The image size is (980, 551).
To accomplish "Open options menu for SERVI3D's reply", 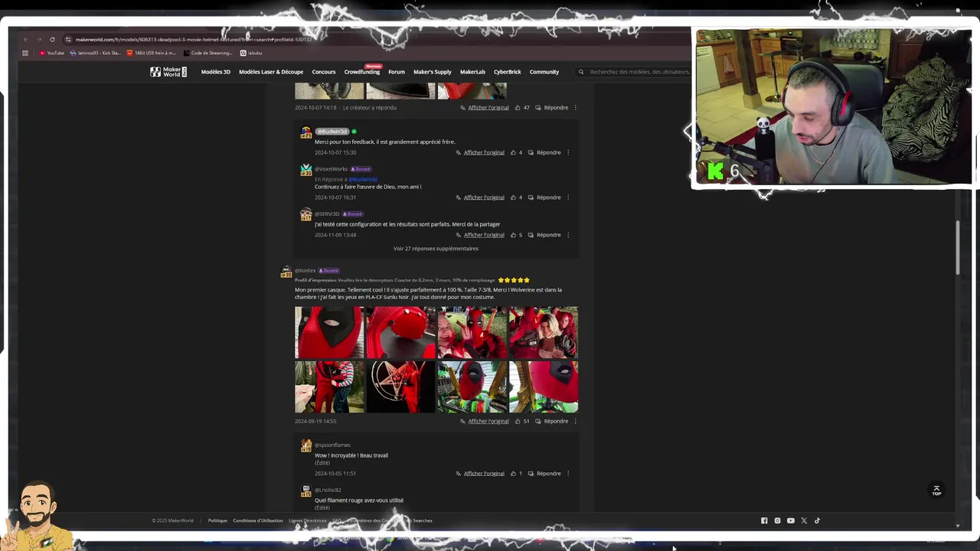I will click(568, 235).
